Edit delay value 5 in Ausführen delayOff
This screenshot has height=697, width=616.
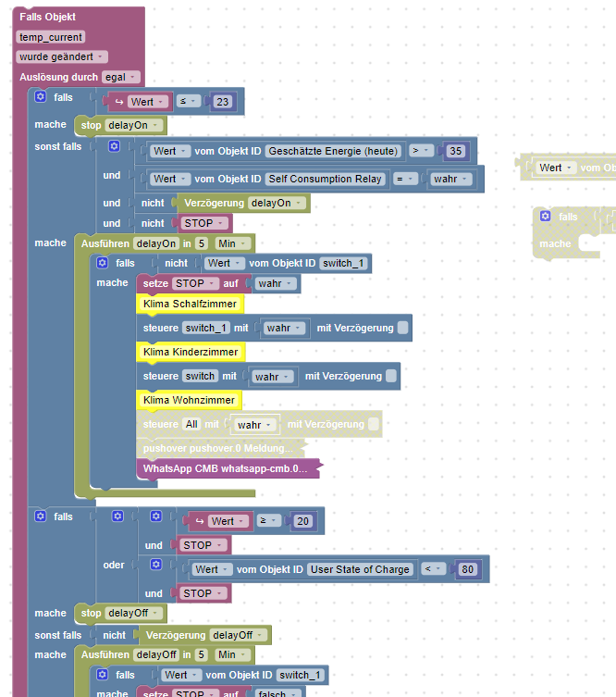pos(202,654)
